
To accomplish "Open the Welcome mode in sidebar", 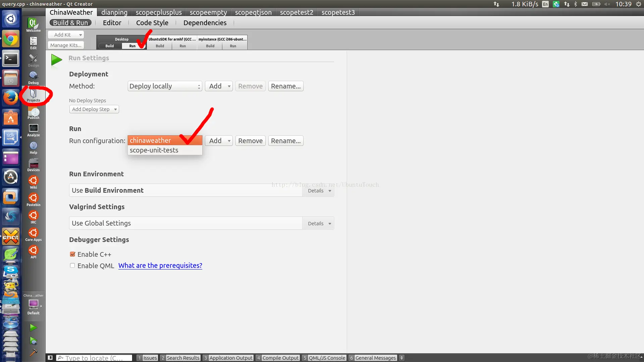I will click(33, 25).
